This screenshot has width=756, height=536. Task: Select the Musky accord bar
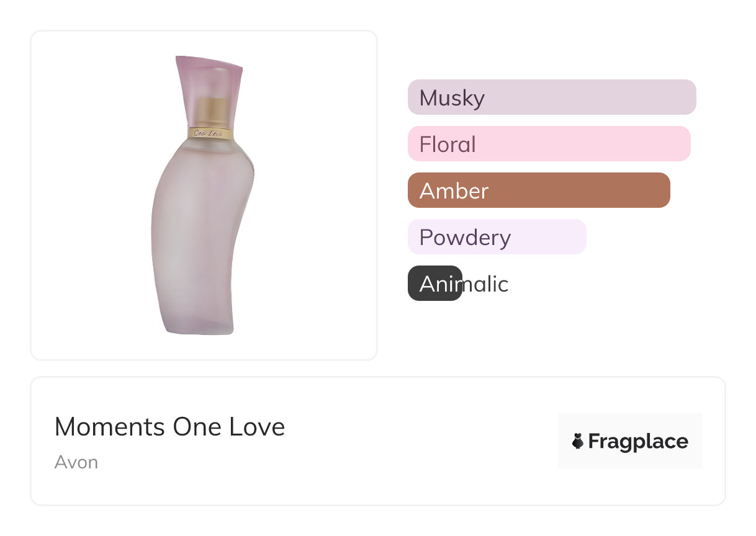[x=551, y=97]
